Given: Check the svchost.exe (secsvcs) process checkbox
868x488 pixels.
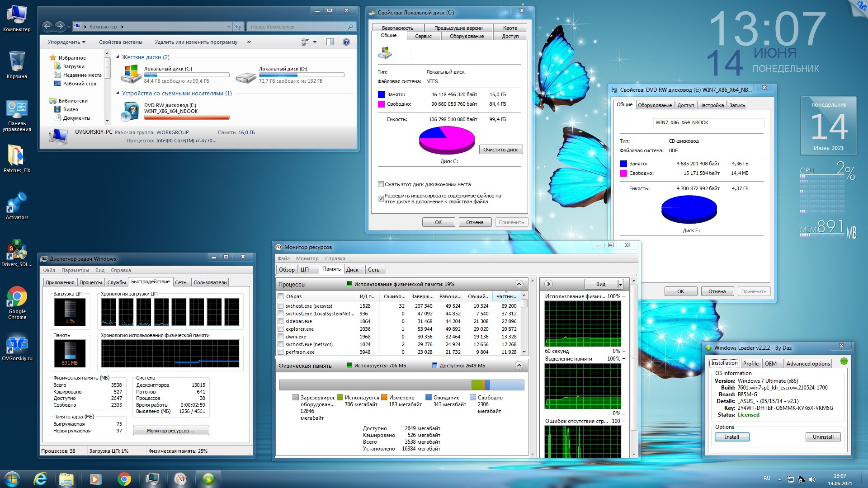Looking at the screenshot, I should 281,306.
